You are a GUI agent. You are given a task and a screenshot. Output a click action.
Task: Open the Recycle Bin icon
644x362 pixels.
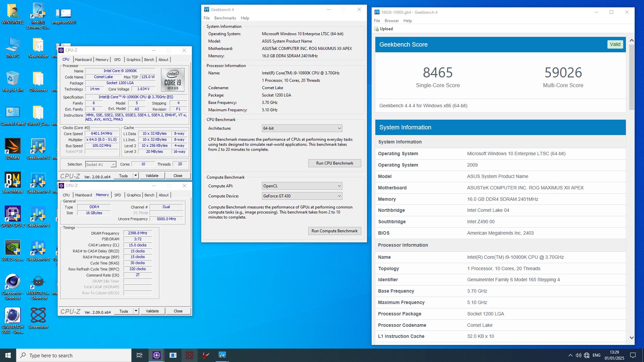13,81
